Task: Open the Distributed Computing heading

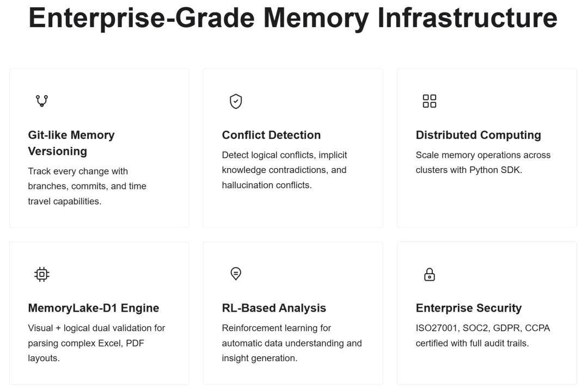Action: 478,135
